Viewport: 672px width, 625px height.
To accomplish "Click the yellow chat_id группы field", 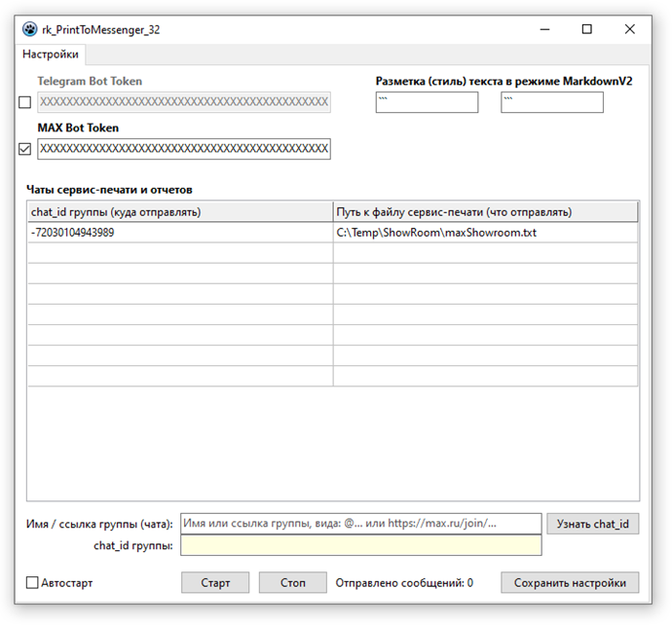I will tap(360, 545).
